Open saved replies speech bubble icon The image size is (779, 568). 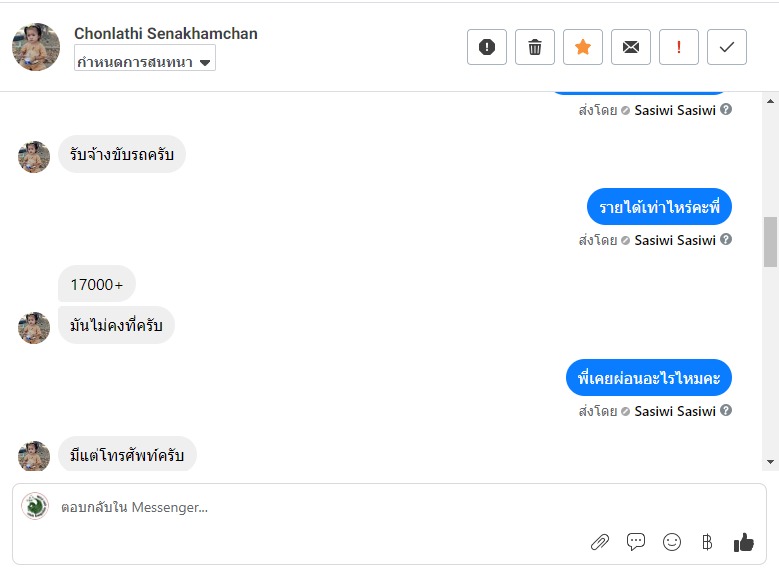(x=636, y=542)
